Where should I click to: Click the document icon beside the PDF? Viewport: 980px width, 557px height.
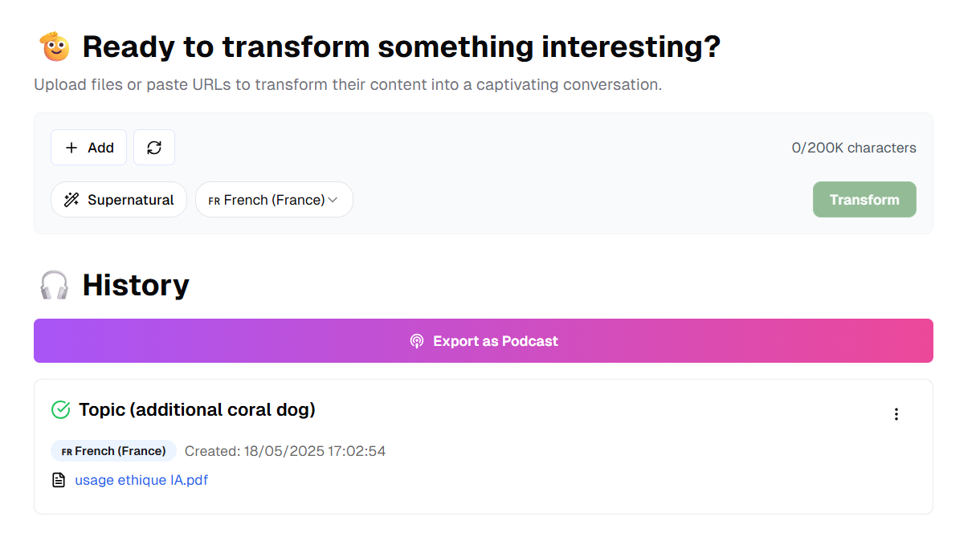tap(59, 480)
